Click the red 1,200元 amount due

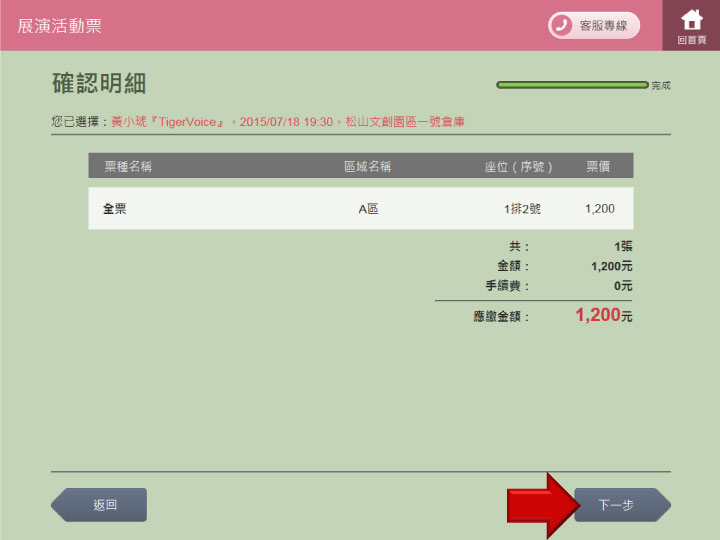coord(603,316)
